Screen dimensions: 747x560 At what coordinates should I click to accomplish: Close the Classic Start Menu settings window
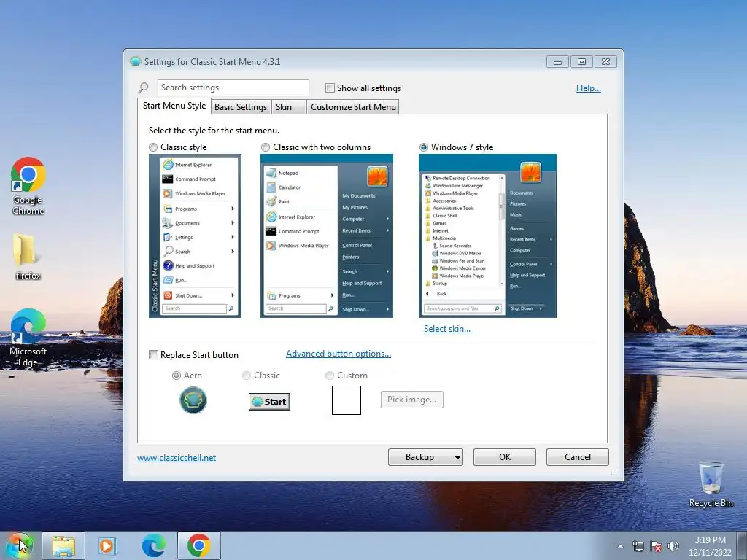point(605,62)
